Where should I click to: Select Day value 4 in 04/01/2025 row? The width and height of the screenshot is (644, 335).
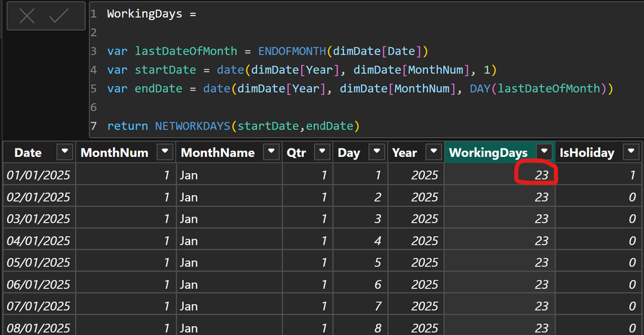pos(360,241)
